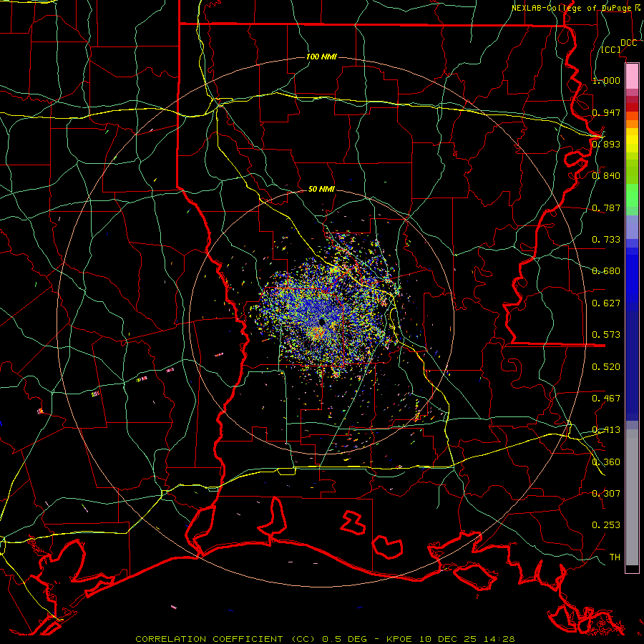Pick the bright green swatch on the color bar
The image size is (644, 644).
[x=632, y=195]
